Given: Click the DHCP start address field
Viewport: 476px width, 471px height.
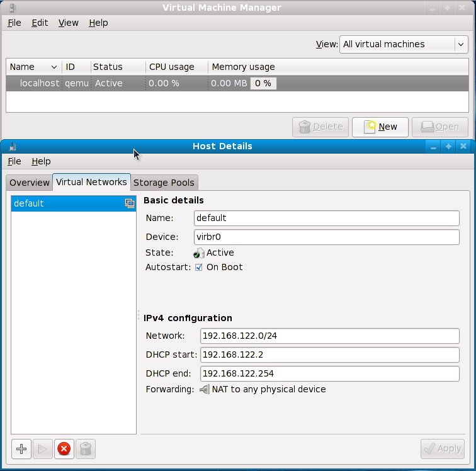Looking at the screenshot, I should (329, 355).
